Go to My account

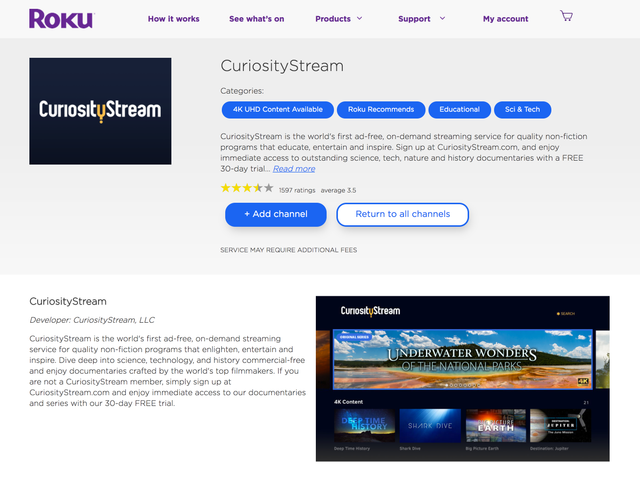pyautogui.click(x=505, y=19)
